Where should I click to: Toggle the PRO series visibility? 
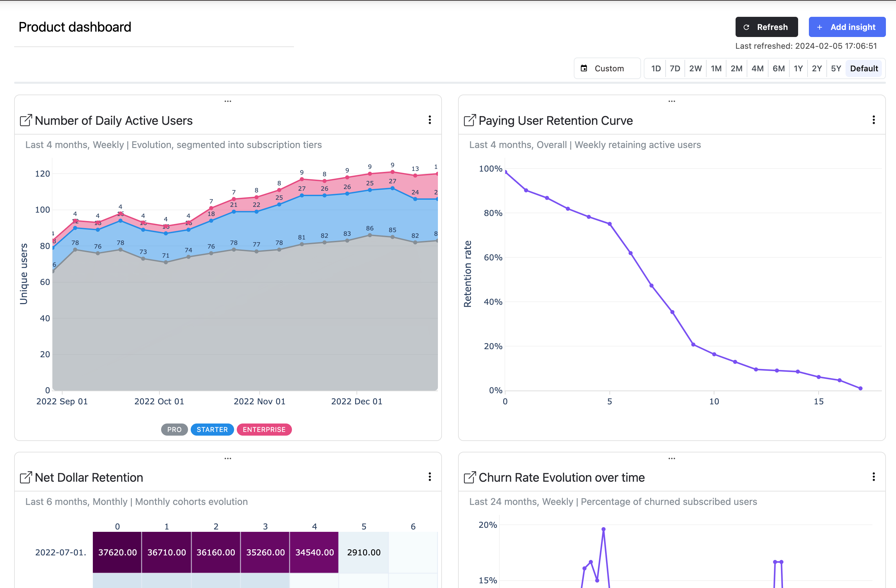click(174, 429)
